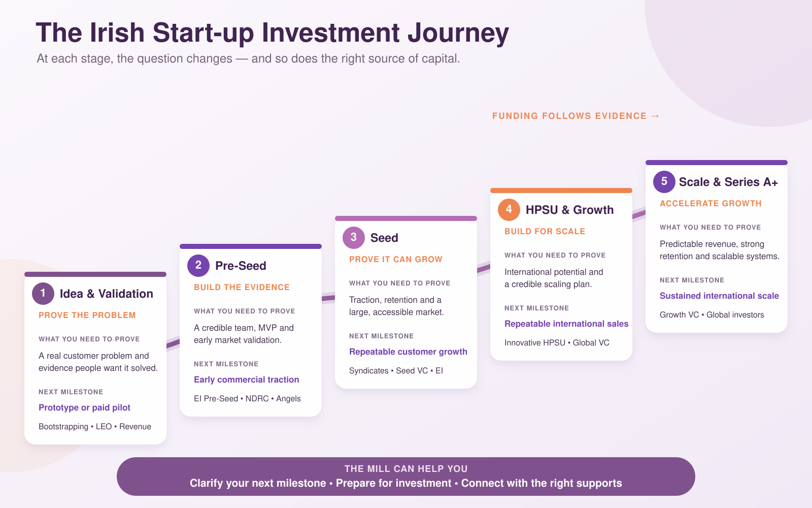Open the Idea & Validation heading

coord(107,294)
